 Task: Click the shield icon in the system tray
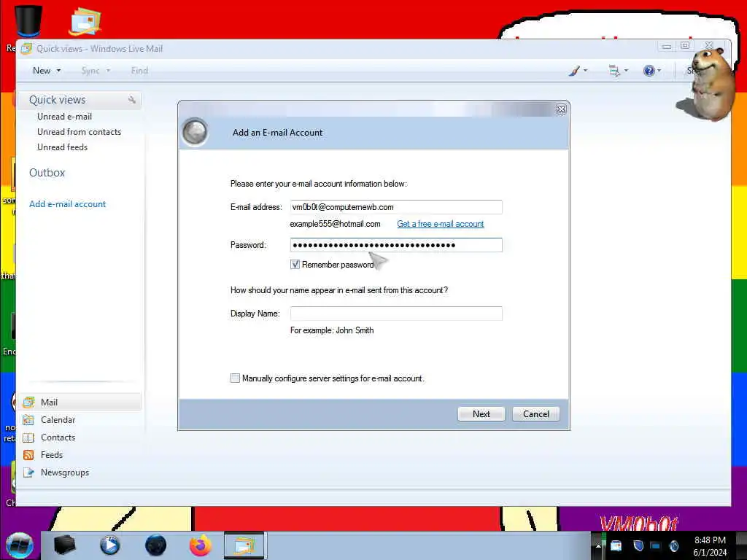click(638, 545)
